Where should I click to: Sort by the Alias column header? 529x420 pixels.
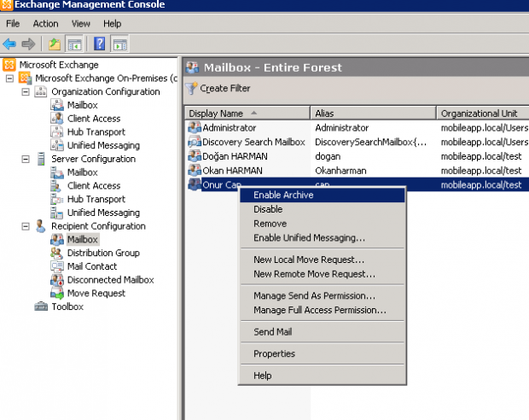click(x=373, y=114)
